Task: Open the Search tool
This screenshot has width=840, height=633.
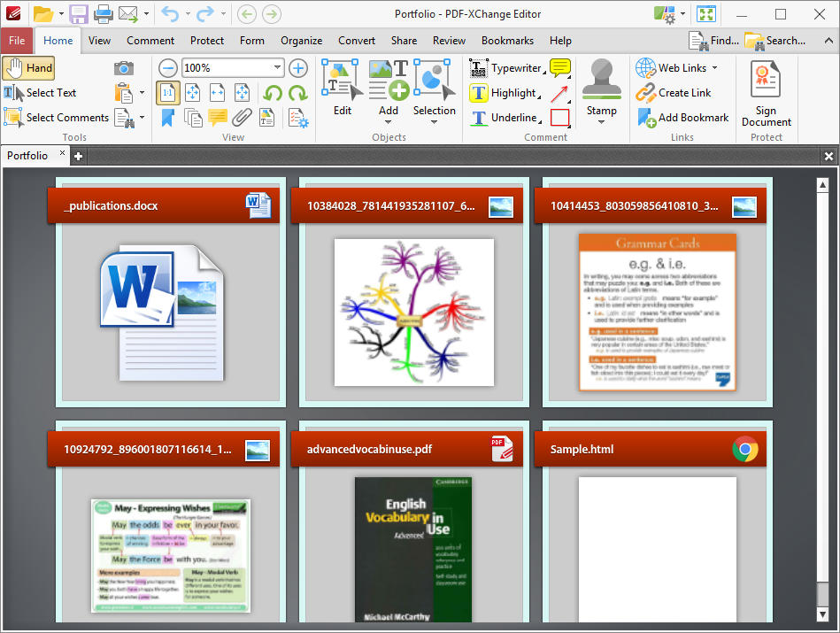Action: coord(774,41)
